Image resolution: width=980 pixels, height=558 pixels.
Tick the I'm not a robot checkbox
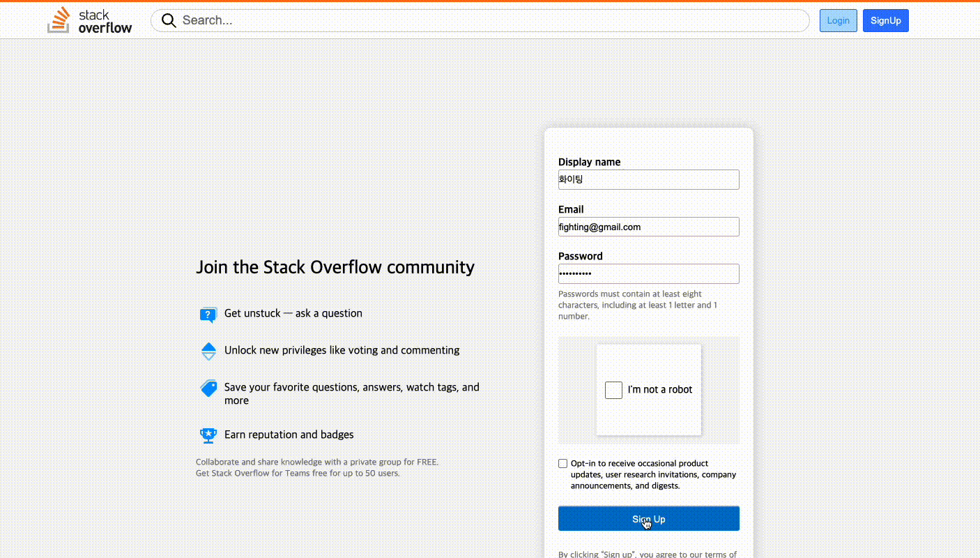coord(613,390)
